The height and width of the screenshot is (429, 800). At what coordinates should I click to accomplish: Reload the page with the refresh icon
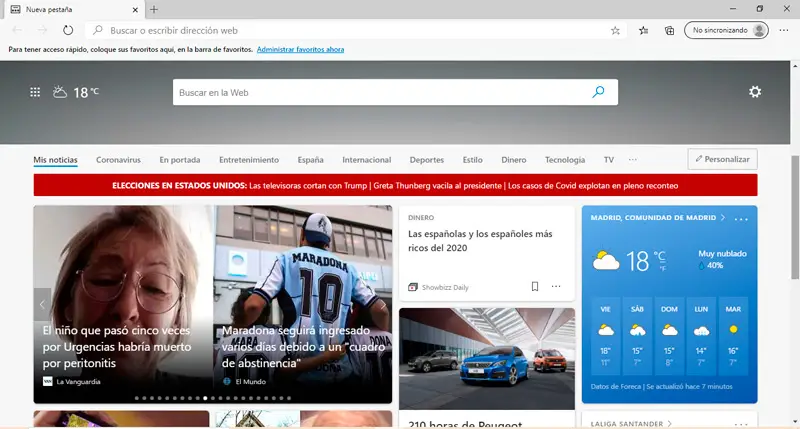coord(68,30)
